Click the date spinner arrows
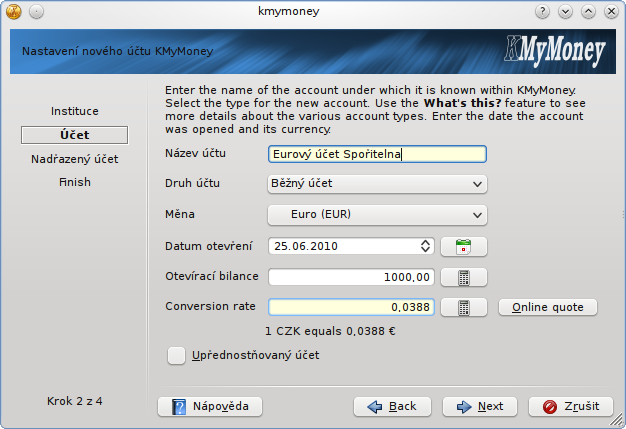Image resolution: width=626 pixels, height=429 pixels. coord(426,246)
